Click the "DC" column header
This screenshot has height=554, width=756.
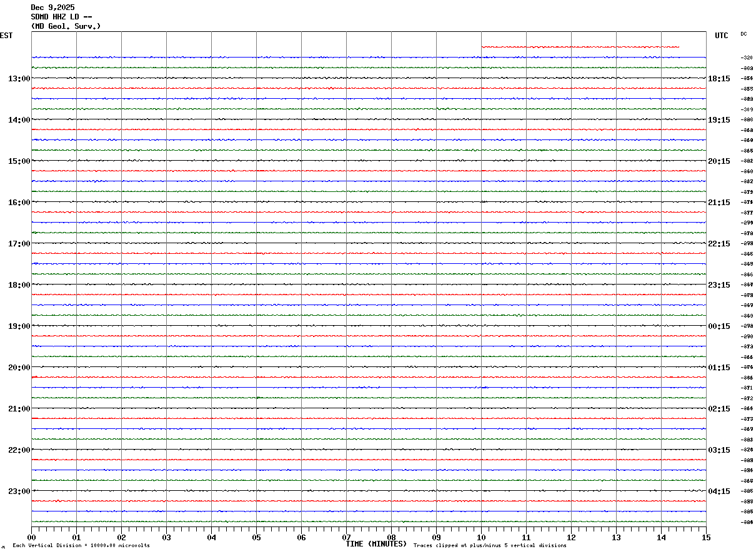click(x=744, y=34)
